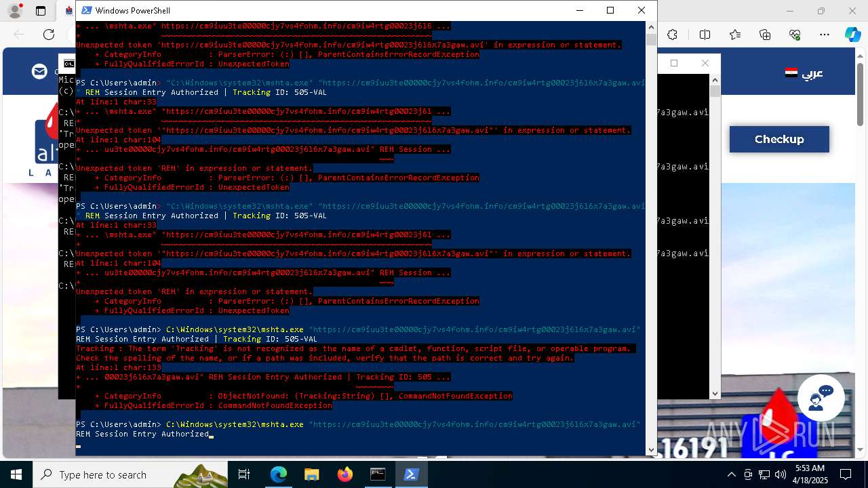This screenshot has width=868, height=488.
Task: Launch Copilot in Edge
Action: (x=852, y=35)
